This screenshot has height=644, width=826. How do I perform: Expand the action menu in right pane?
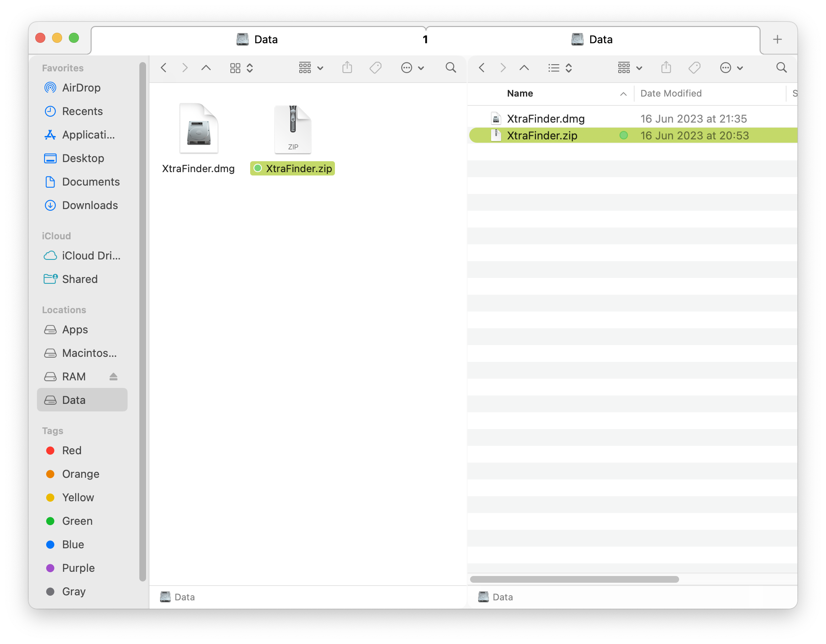point(731,68)
